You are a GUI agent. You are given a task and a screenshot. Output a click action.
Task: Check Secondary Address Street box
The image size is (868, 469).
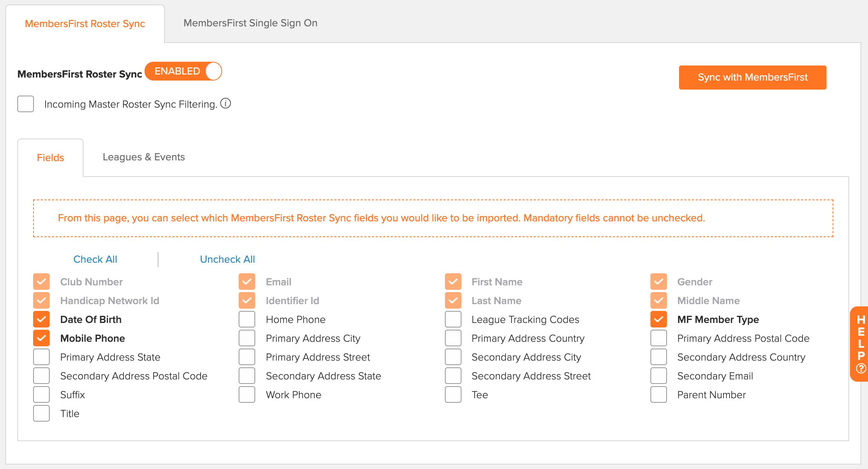[x=453, y=376]
